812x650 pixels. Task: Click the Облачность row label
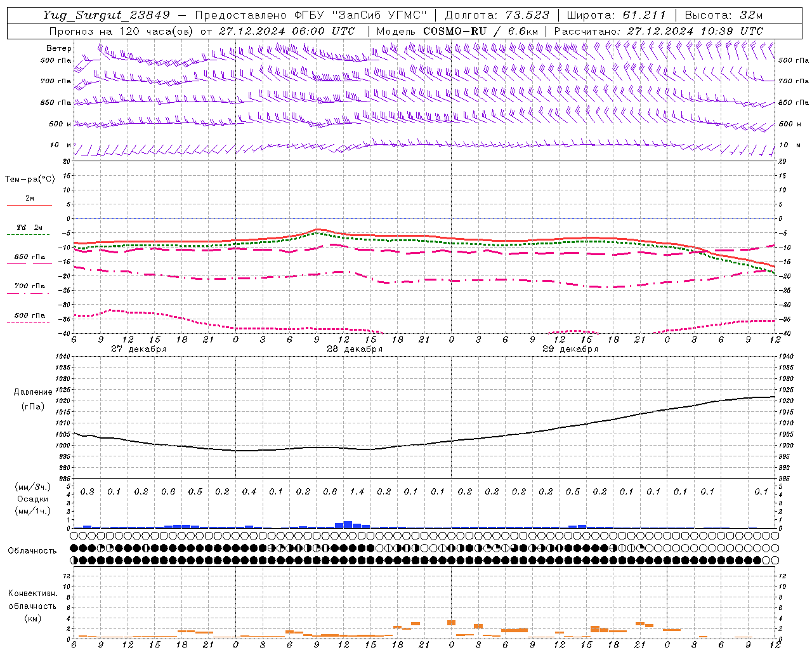coord(32,551)
